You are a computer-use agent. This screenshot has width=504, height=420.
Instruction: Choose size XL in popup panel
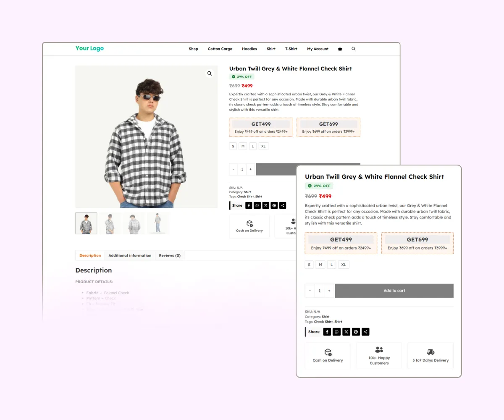[344, 265]
